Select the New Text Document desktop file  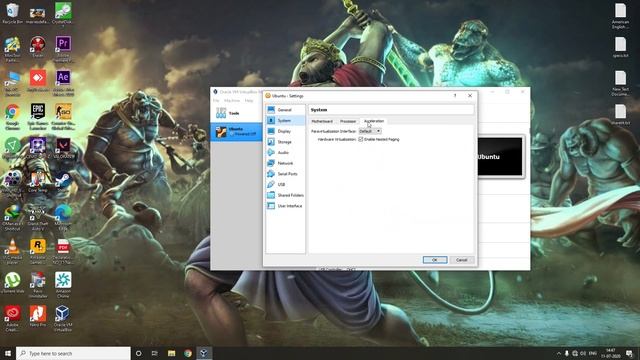coord(620,83)
